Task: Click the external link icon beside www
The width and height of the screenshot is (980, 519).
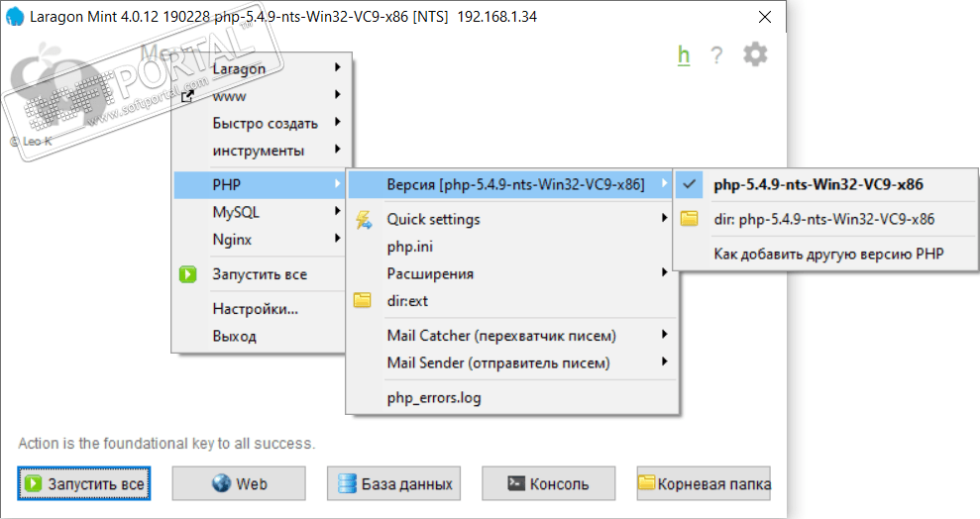Action: (x=187, y=96)
